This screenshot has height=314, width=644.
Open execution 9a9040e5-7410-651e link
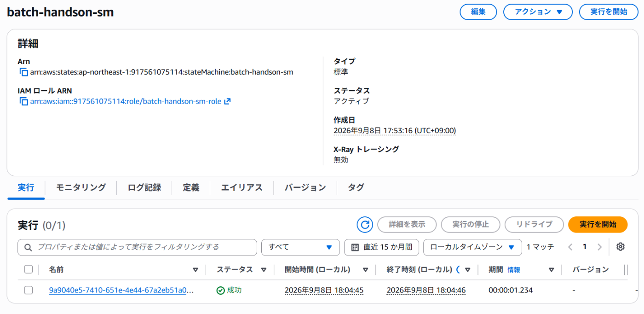tap(121, 290)
